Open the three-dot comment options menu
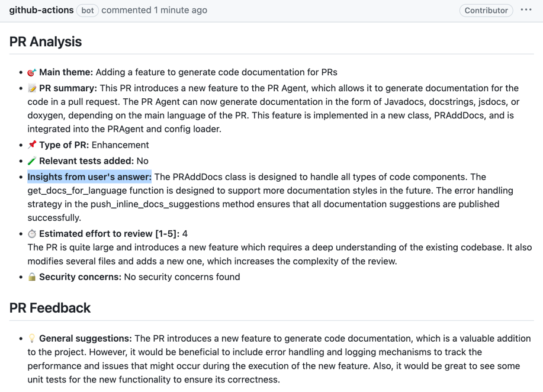This screenshot has height=392, width=543. [x=526, y=10]
